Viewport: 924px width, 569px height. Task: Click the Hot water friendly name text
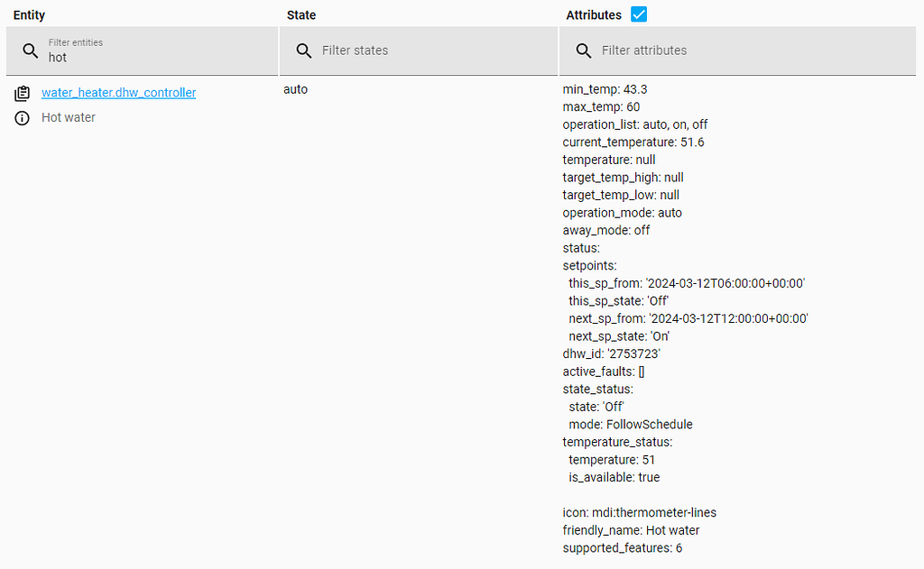69,118
